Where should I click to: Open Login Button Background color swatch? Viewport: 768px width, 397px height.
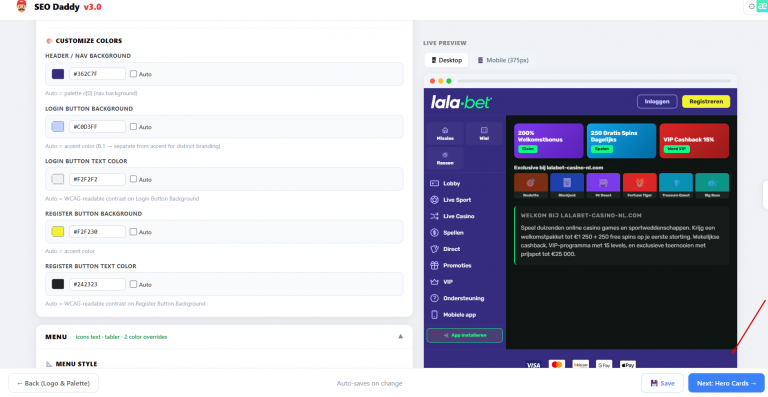click(58, 126)
